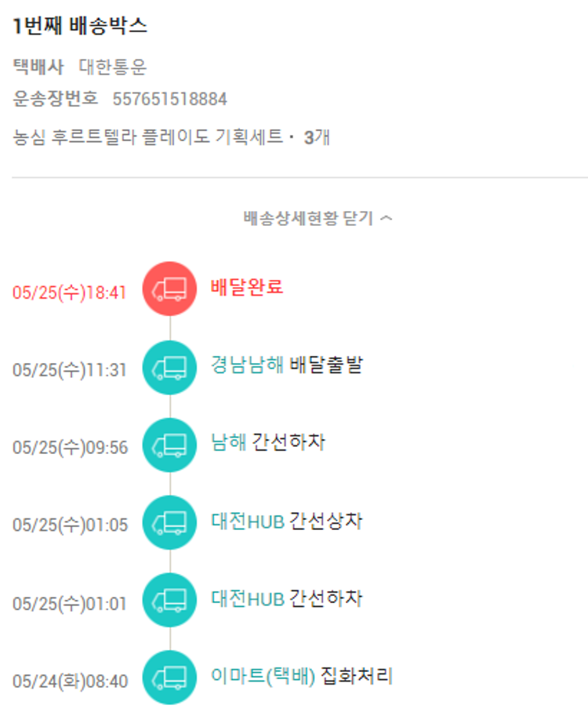Select the 농심 후르트텔라 플레이도 기획세트 product
This screenshot has height=723, width=588.
click(148, 137)
